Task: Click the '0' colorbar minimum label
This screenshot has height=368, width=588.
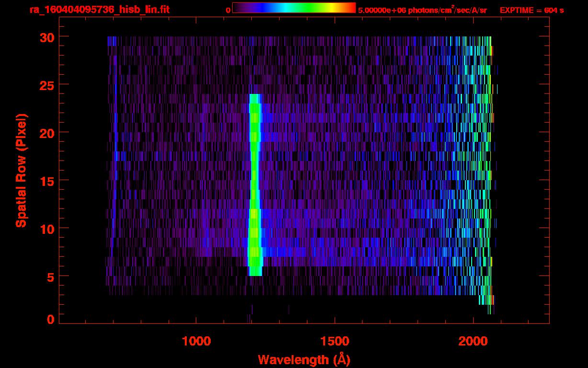Action: click(228, 10)
